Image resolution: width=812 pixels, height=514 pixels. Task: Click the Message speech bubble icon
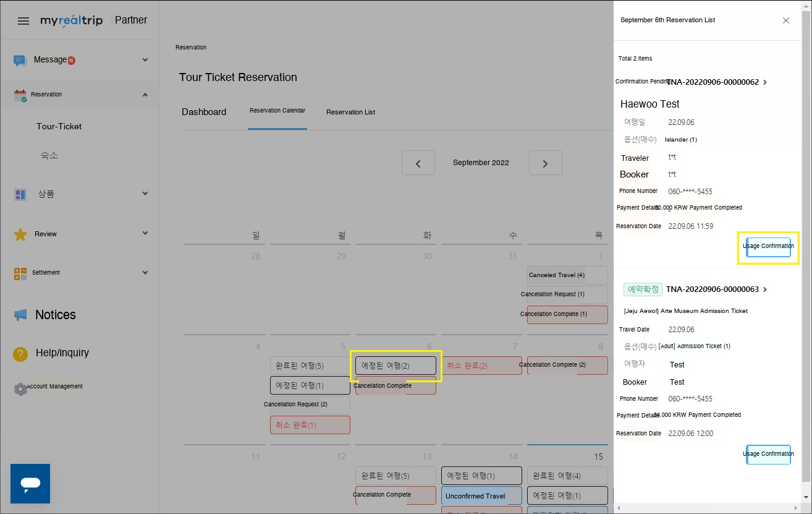click(x=20, y=60)
